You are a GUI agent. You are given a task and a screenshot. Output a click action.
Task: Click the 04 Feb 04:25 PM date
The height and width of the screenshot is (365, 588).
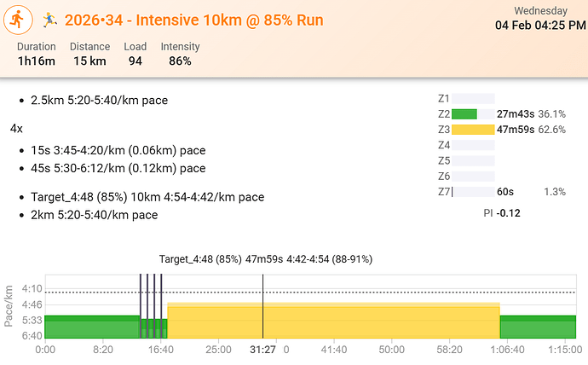point(540,26)
